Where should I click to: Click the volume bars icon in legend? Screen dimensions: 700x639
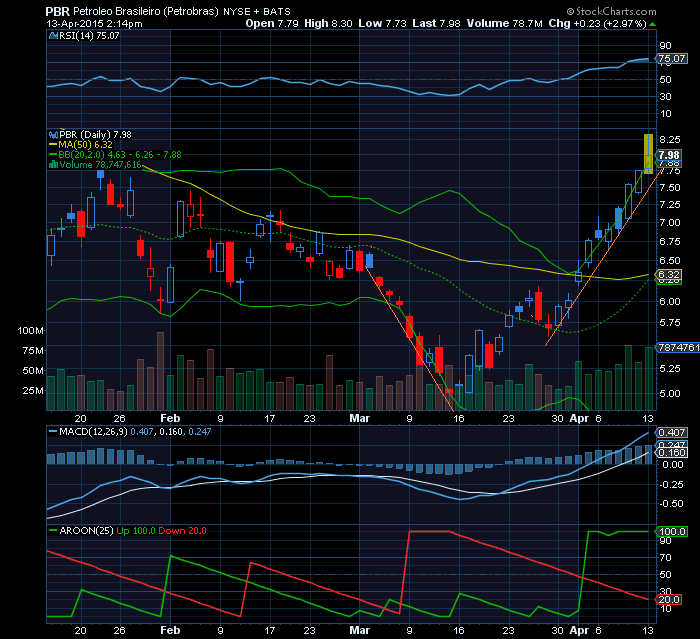tap(53, 165)
